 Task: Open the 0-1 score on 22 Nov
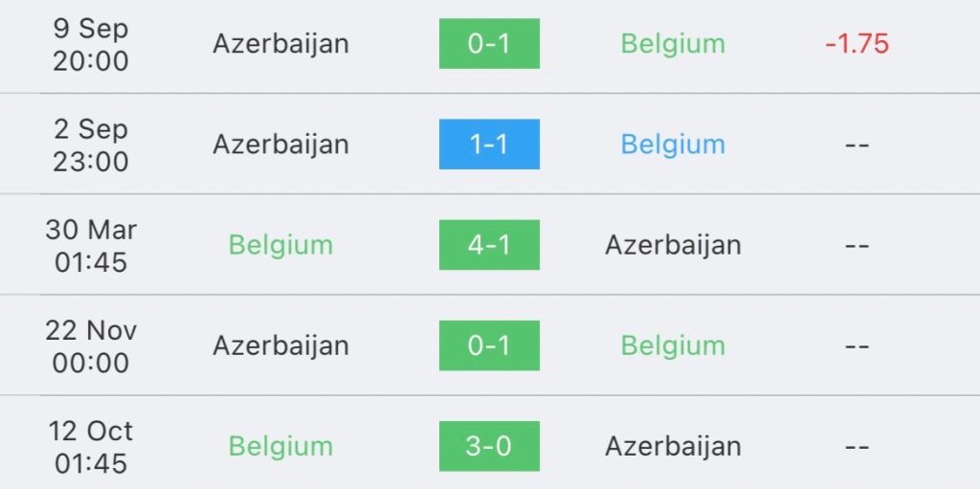click(x=489, y=345)
